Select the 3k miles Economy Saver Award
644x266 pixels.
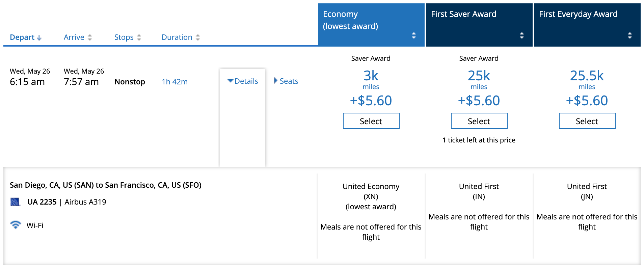coord(371,121)
